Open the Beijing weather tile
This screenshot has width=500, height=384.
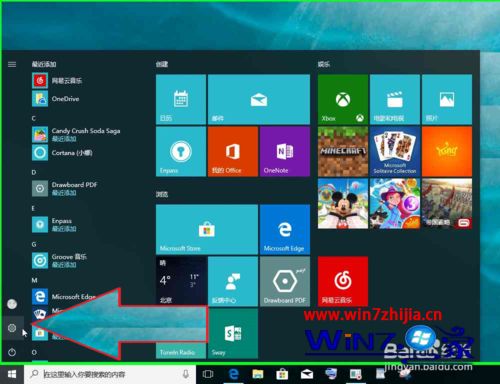[181, 281]
